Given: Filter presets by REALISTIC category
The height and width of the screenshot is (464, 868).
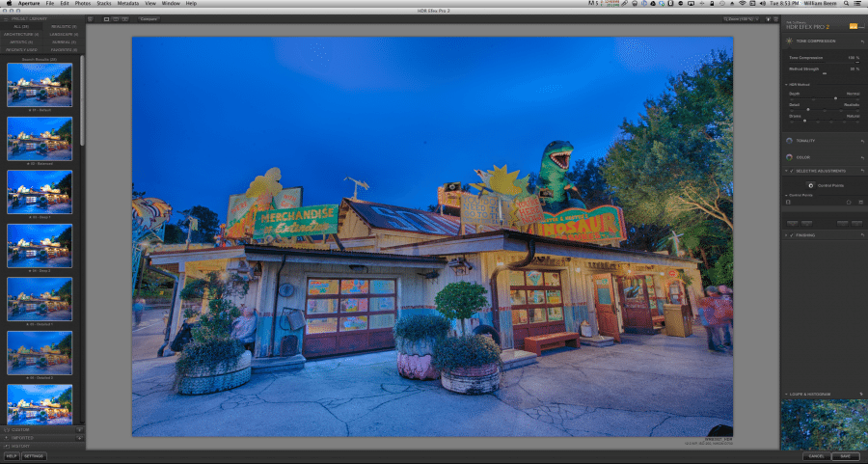Looking at the screenshot, I should 64,27.
